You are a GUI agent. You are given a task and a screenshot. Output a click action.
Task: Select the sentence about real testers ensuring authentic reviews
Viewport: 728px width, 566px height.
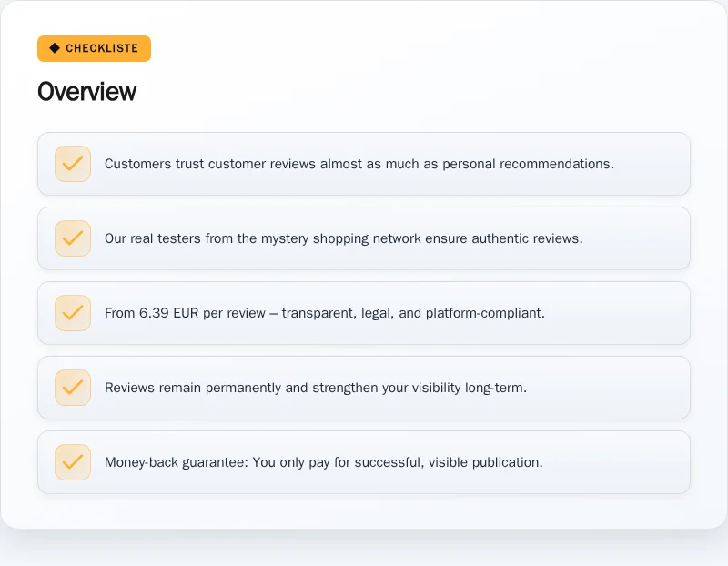(344, 238)
